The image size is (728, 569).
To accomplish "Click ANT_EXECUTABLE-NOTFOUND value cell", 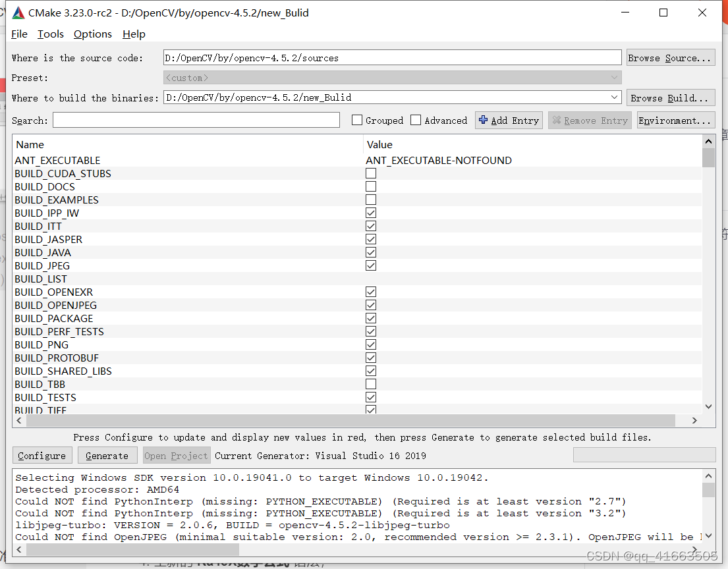I will (439, 161).
